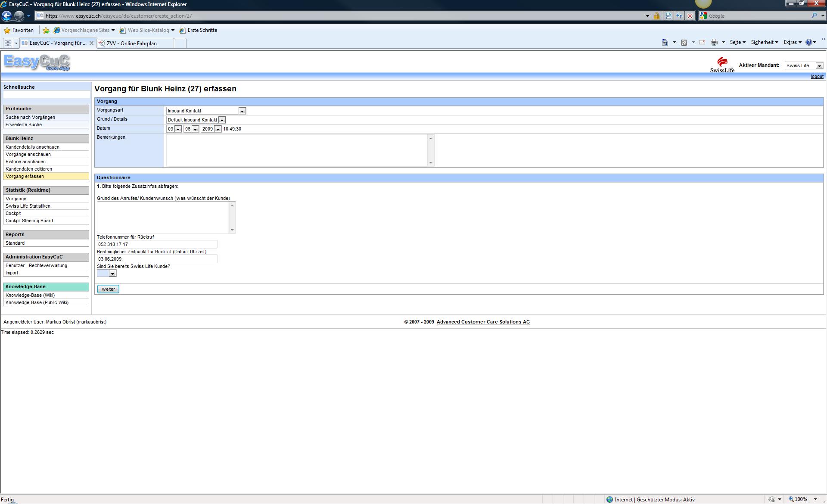Open the Sicherheit menu
Image resolution: width=827 pixels, height=504 pixels.
764,42
